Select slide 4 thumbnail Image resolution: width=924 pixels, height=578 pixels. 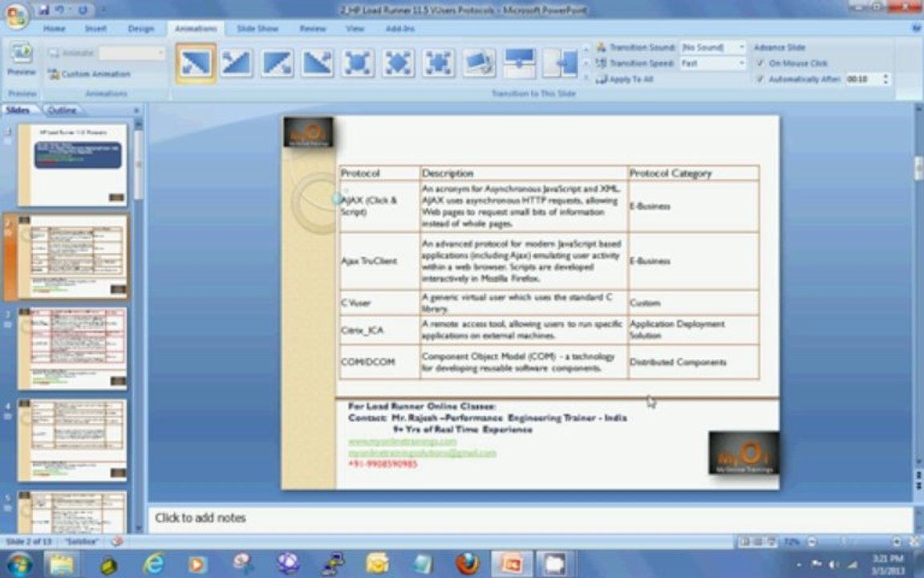coord(72,441)
